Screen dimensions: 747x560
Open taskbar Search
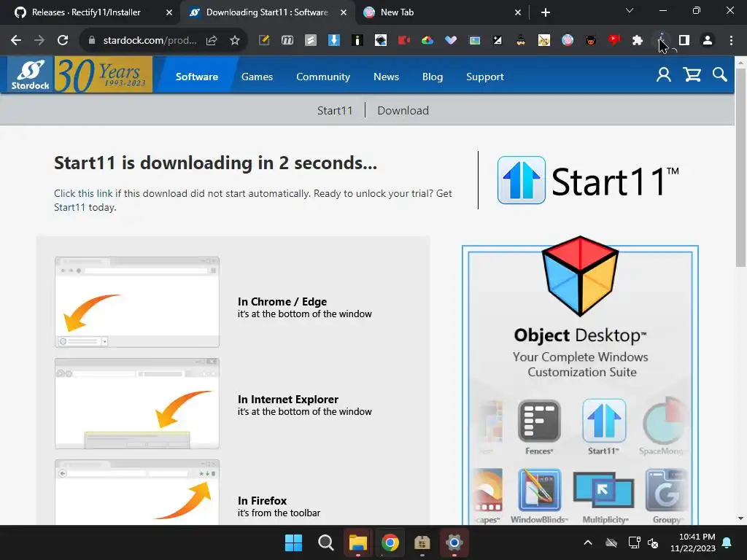(326, 542)
